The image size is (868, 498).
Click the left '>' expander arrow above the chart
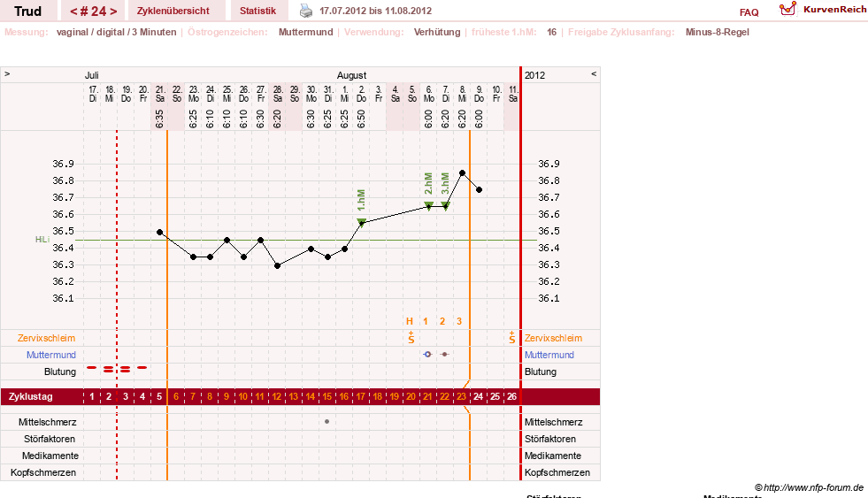pyautogui.click(x=7, y=73)
